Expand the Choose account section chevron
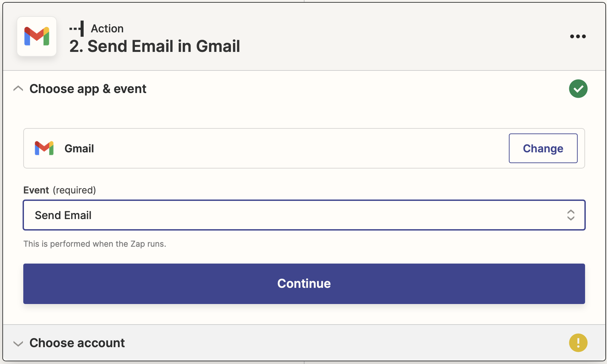Image resolution: width=607 pixels, height=364 pixels. coord(18,343)
